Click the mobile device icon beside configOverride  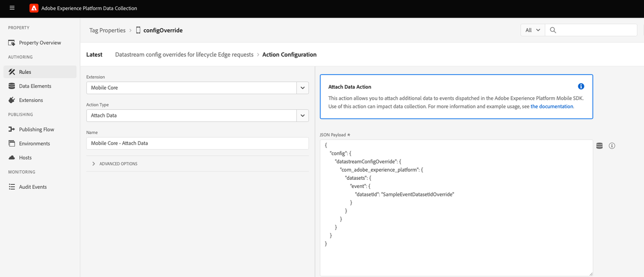click(x=138, y=30)
